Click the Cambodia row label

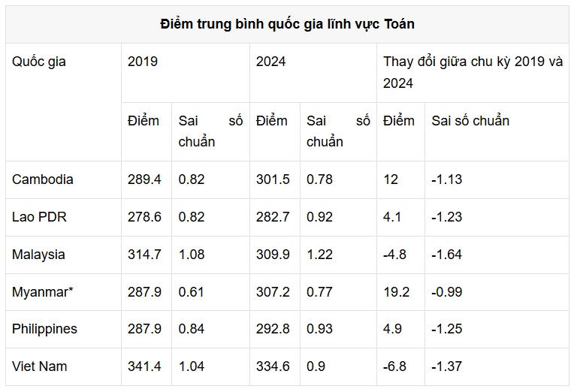pos(43,179)
